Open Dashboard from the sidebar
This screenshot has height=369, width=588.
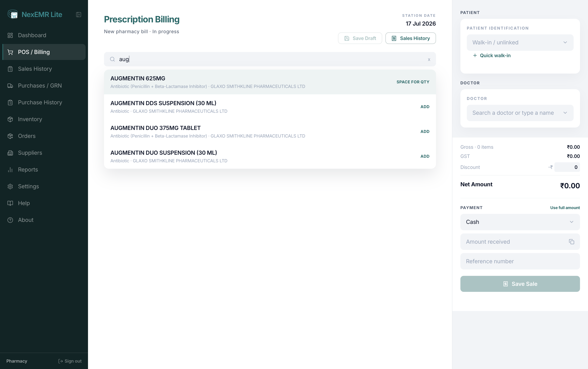click(x=44, y=35)
